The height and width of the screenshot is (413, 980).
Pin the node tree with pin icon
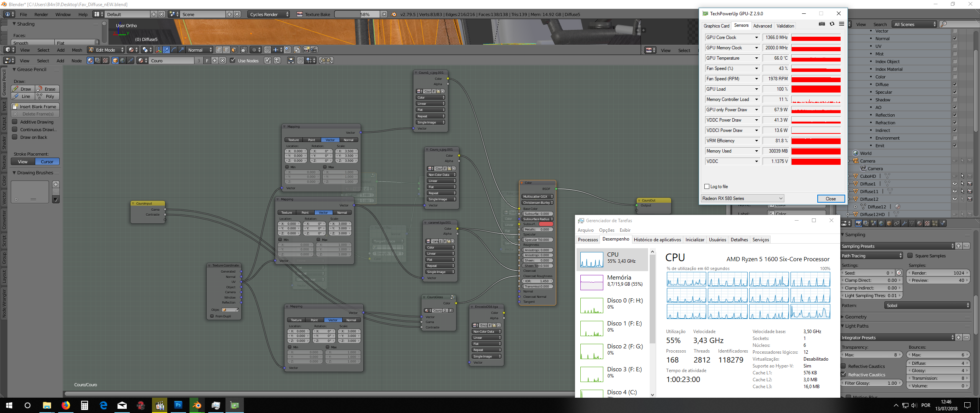pyautogui.click(x=267, y=60)
